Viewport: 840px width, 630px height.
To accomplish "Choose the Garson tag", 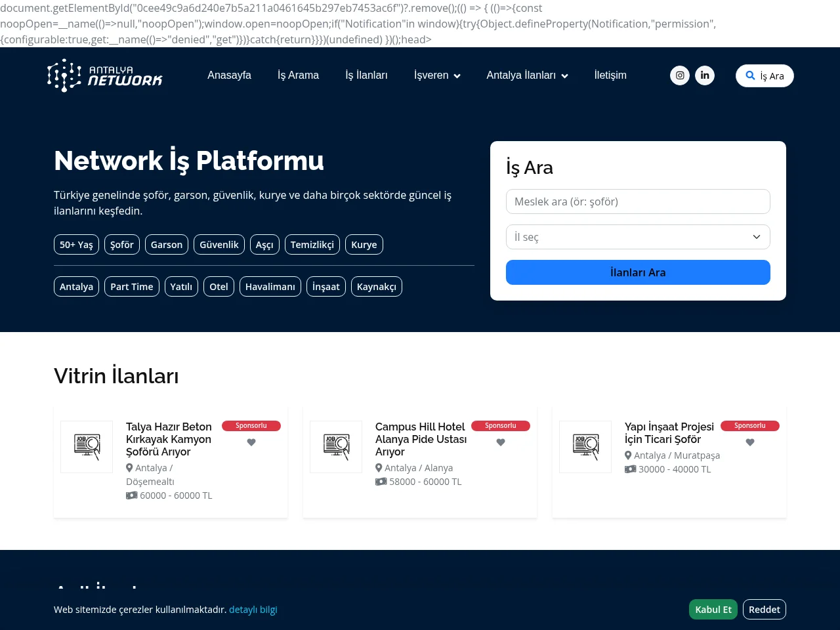I will pos(167,245).
